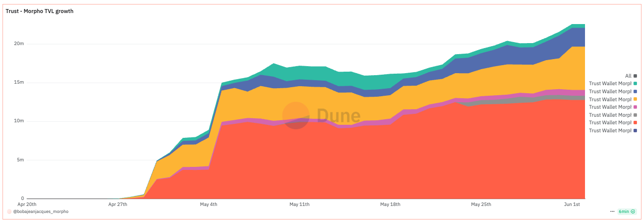Click the 6min query freshness badge
The width and height of the screenshot is (644, 220).
click(x=627, y=212)
